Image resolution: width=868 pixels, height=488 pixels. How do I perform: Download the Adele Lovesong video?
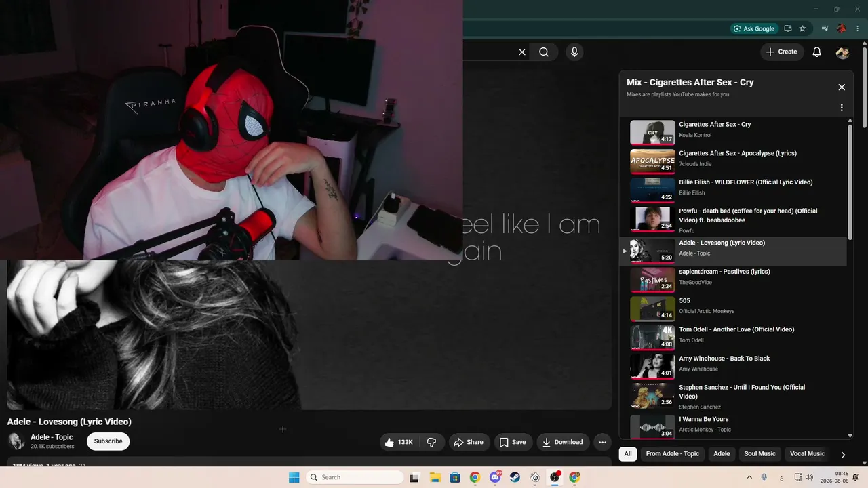[562, 442]
